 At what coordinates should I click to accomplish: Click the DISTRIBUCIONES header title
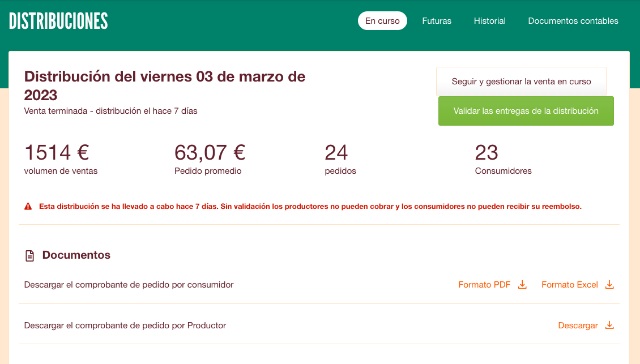click(x=58, y=21)
